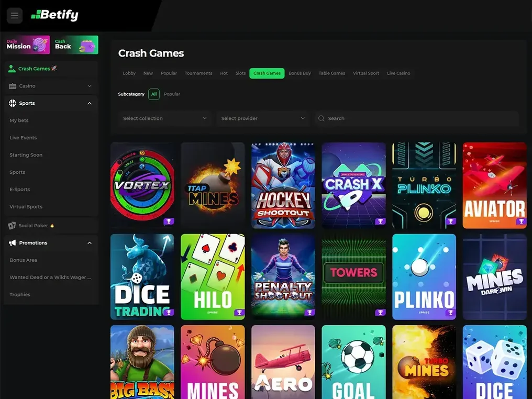Viewport: 532px width, 399px height.
Task: Switch to the Table Games tab
Action: (x=332, y=73)
